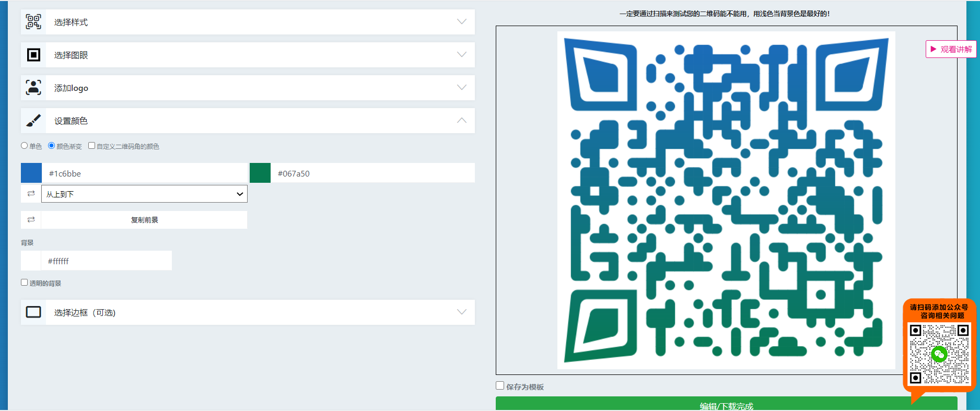Enable 自定义二维码角的颜色 checkbox
Viewport: 980px width, 411px height.
pyautogui.click(x=91, y=146)
